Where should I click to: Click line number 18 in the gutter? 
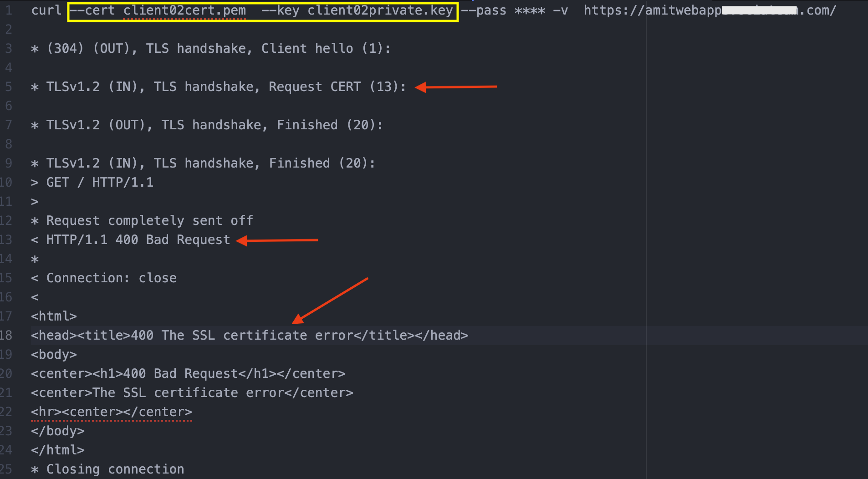(6, 335)
